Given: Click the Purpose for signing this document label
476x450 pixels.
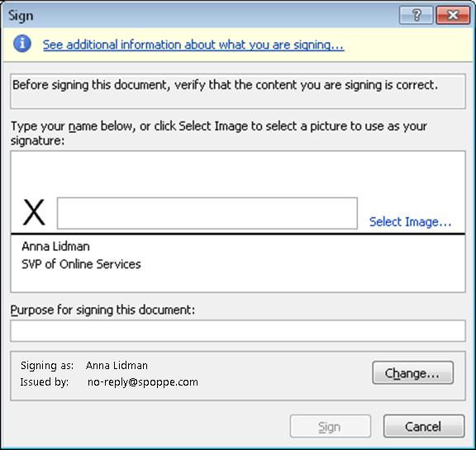Looking at the screenshot, I should pyautogui.click(x=102, y=310).
